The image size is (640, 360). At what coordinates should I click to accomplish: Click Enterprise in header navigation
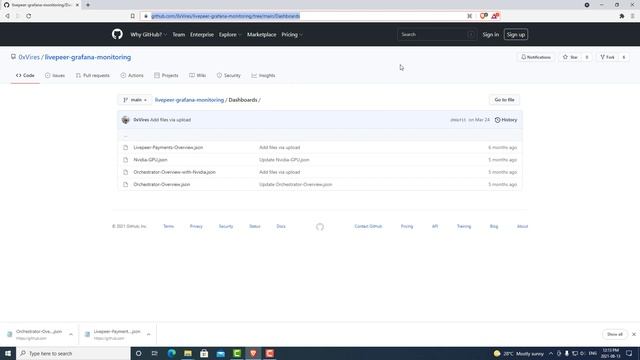202,35
